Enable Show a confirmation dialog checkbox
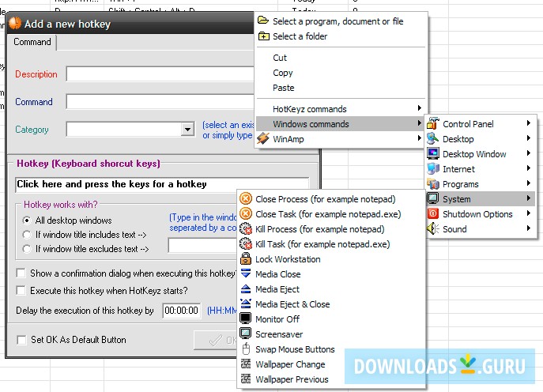Viewport: 543px width, 392px height. pos(21,273)
